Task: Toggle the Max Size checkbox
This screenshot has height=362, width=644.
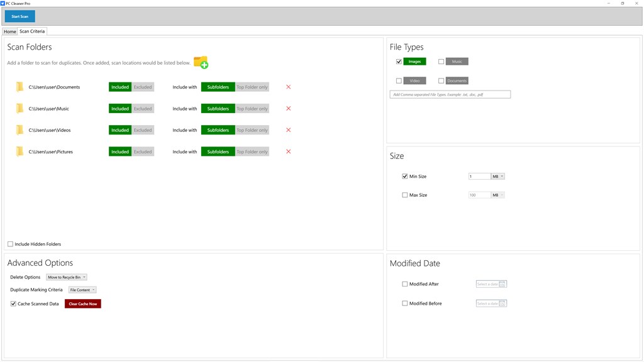Action: click(x=405, y=195)
